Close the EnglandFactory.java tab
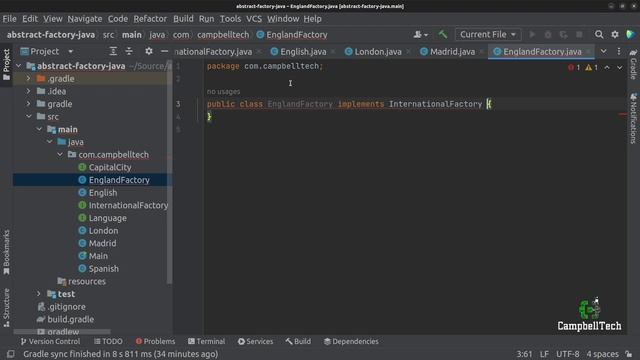This screenshot has width=640, height=360. pyautogui.click(x=588, y=52)
